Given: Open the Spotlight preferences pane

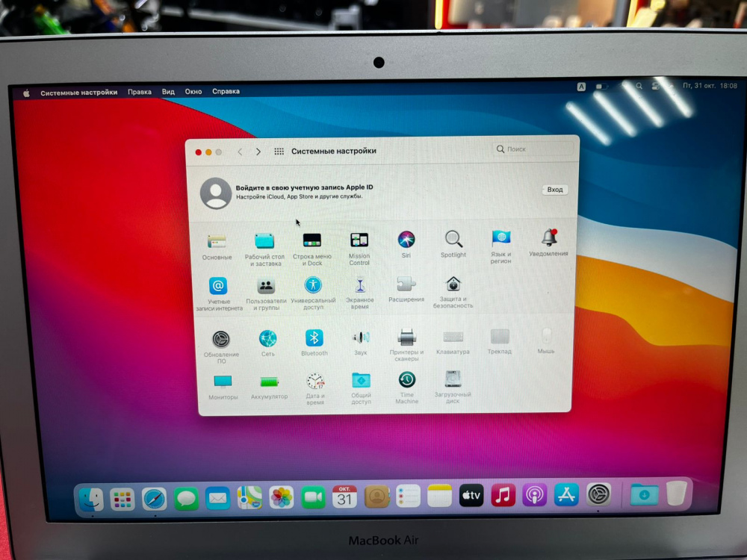Looking at the screenshot, I should pos(453,240).
